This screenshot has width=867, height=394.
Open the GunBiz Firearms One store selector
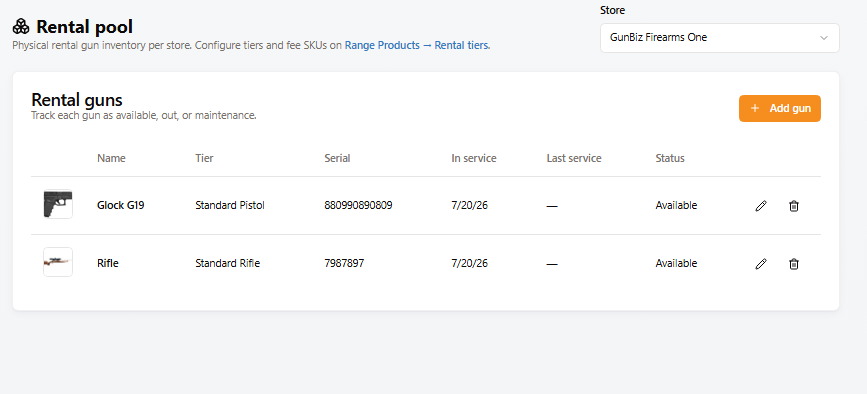point(719,38)
